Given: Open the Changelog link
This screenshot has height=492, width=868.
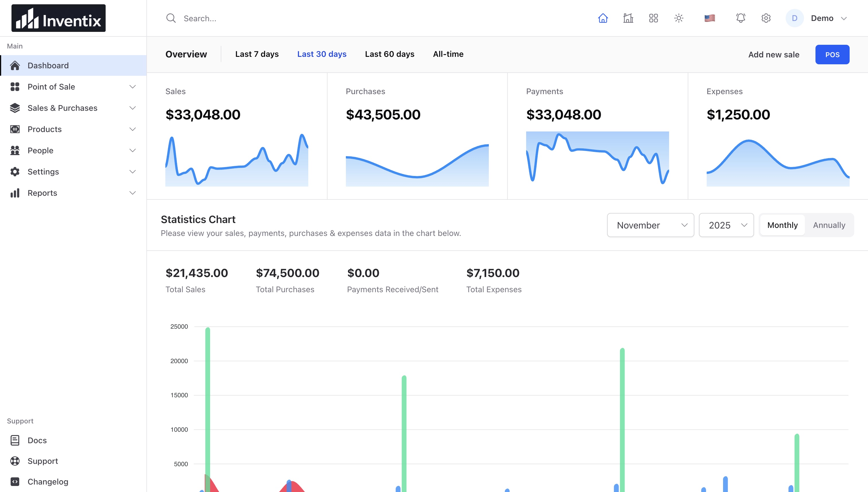Looking at the screenshot, I should [x=48, y=482].
